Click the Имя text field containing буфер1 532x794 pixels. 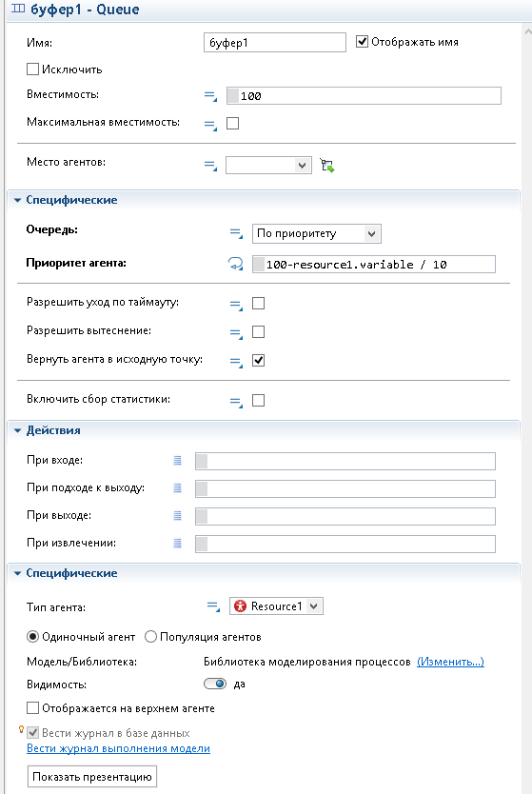tap(275, 43)
